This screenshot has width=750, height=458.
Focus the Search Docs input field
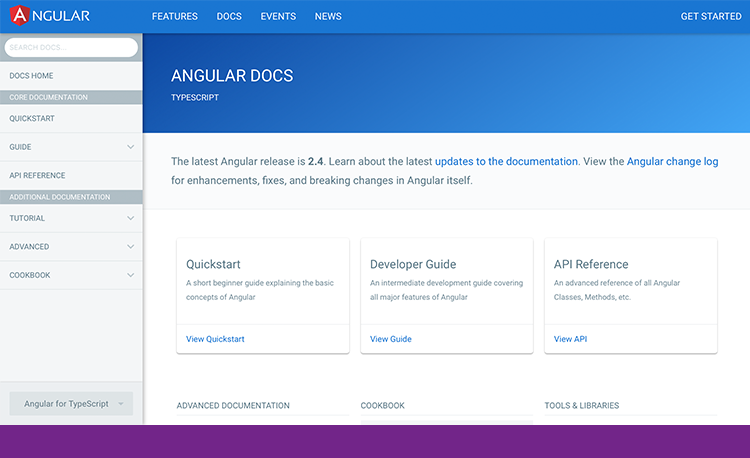(71, 47)
